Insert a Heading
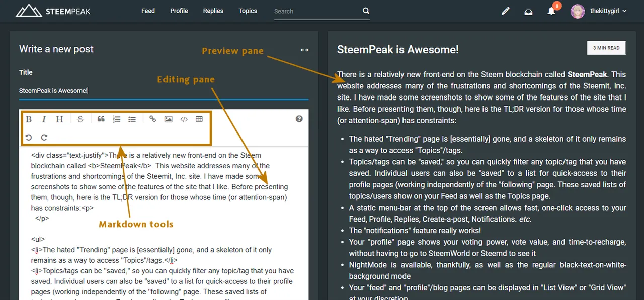The width and height of the screenshot is (644, 300). pos(59,119)
